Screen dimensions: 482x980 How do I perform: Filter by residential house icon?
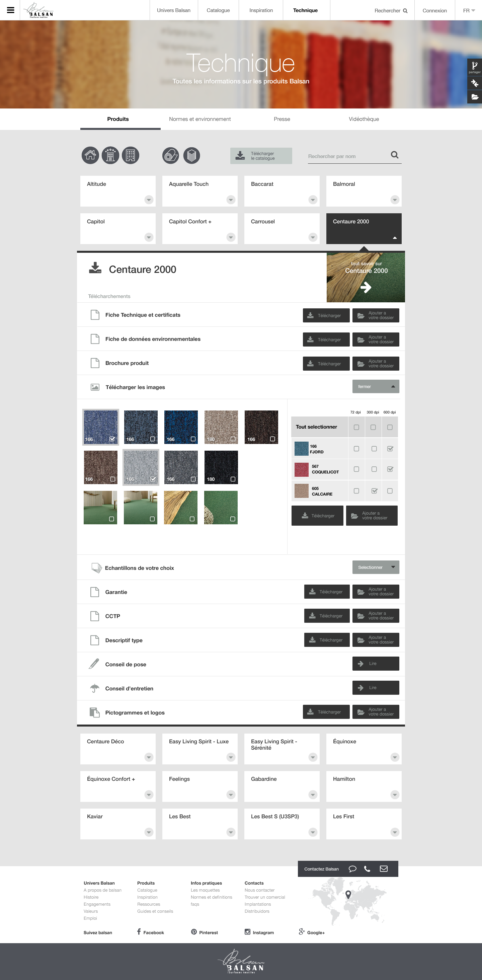pos(90,155)
